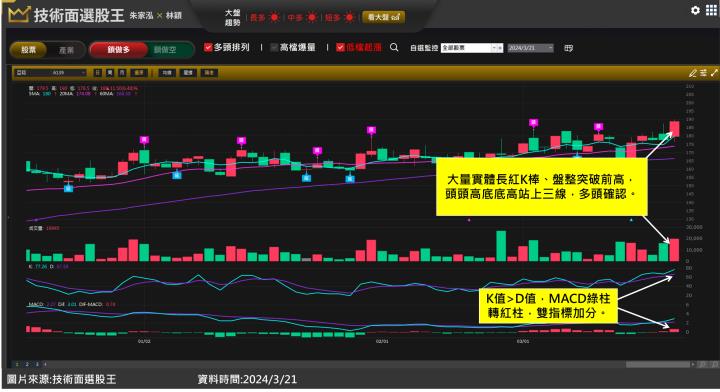Go to page 2 in bottom pager
The height and width of the screenshot is (392, 720).
27,364
